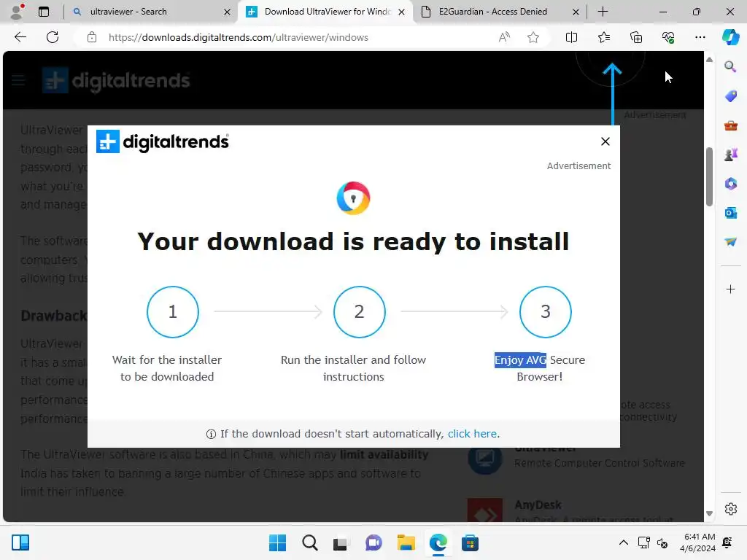Click the 'Enjoy AVG Secure Browser!' text

540,368
